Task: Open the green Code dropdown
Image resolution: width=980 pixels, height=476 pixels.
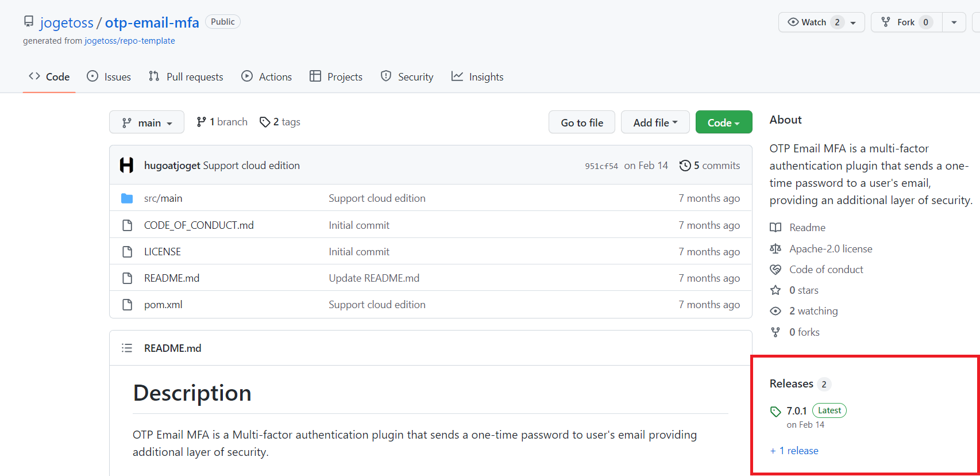Action: point(723,122)
